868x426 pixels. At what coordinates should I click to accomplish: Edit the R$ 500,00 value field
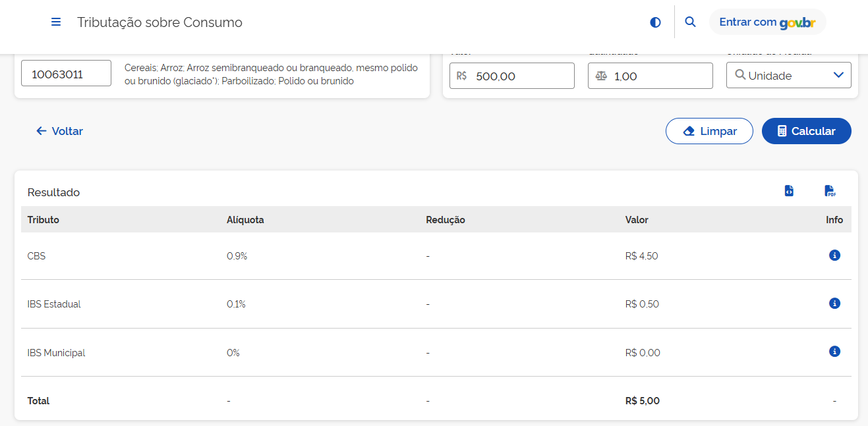click(512, 76)
